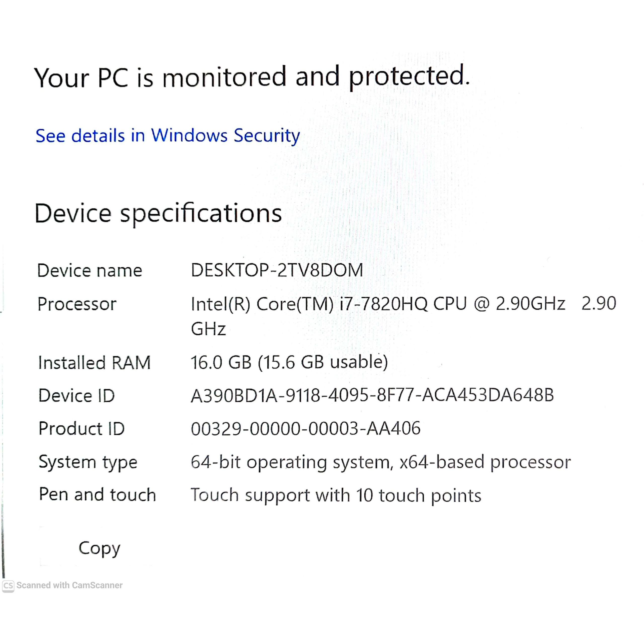Click the Installed RAM label
Screen dimensions: 644x644
pyautogui.click(x=94, y=363)
